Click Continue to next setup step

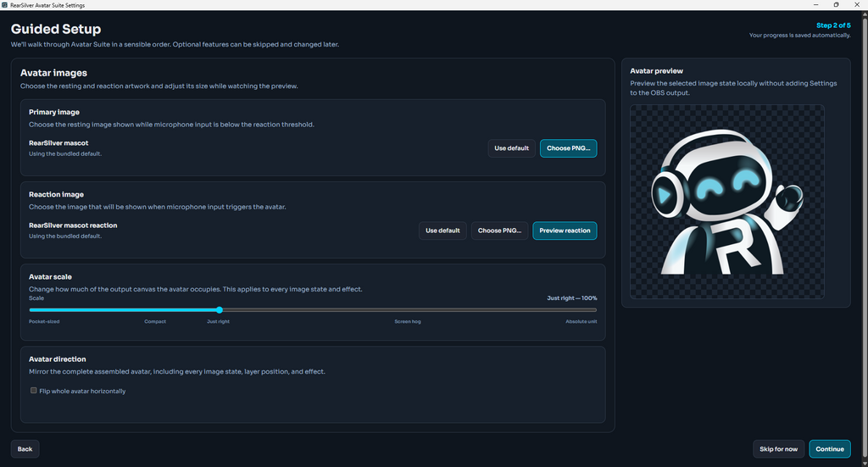coord(830,448)
